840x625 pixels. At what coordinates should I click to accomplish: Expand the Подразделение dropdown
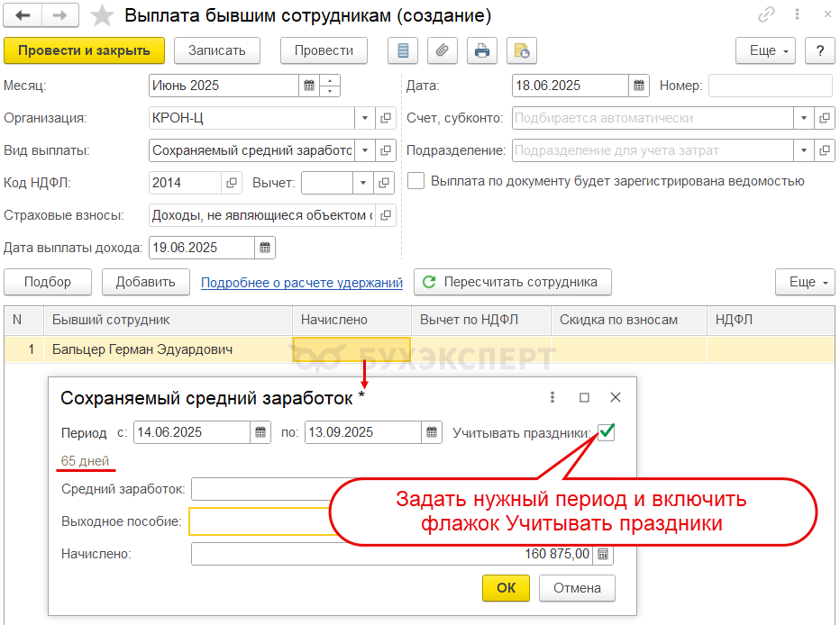804,151
